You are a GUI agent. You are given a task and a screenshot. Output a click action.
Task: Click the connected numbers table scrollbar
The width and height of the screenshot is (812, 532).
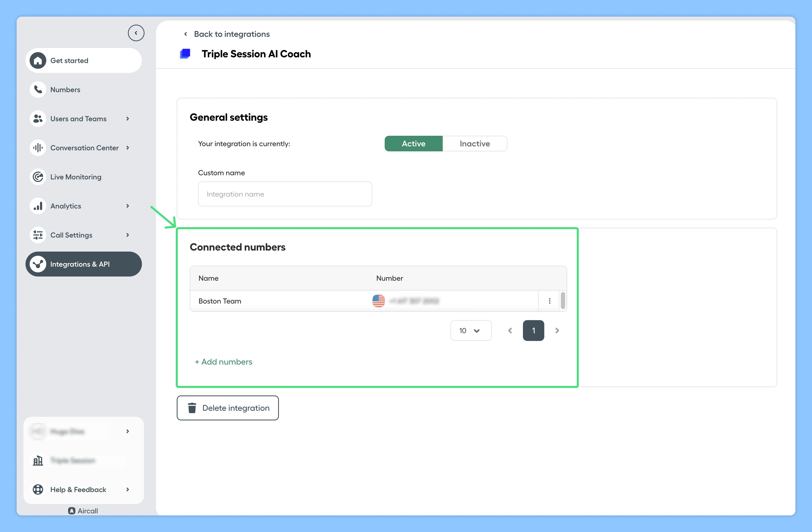[563, 300]
